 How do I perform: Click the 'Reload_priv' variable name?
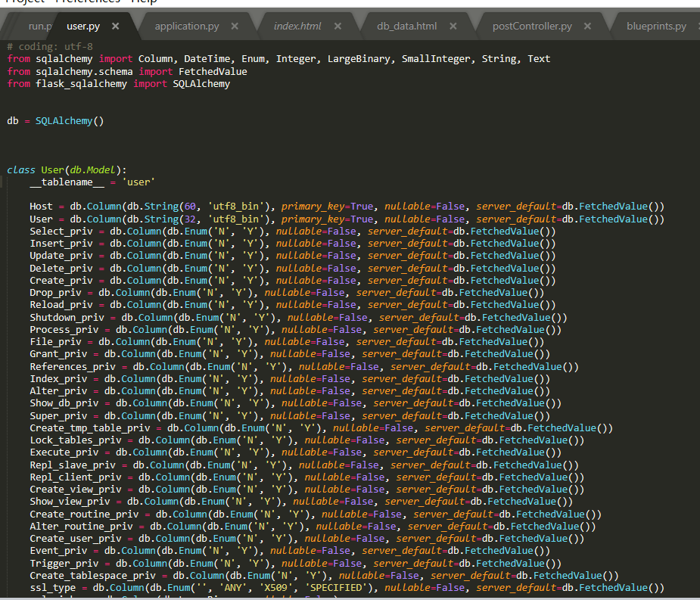point(61,305)
